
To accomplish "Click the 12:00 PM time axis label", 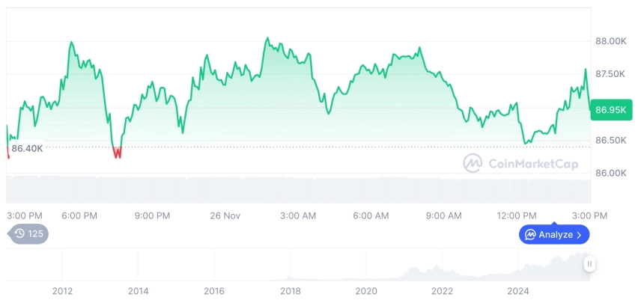I will tap(518, 215).
